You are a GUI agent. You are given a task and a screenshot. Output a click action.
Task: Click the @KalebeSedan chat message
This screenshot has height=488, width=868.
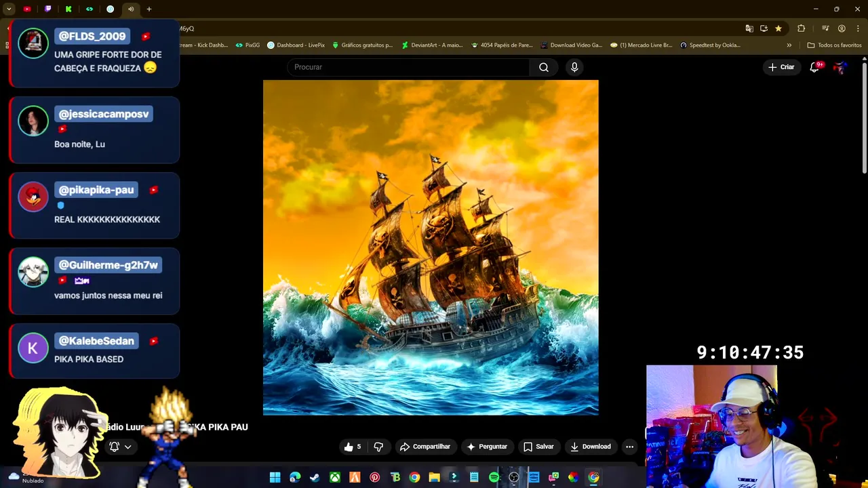click(95, 350)
